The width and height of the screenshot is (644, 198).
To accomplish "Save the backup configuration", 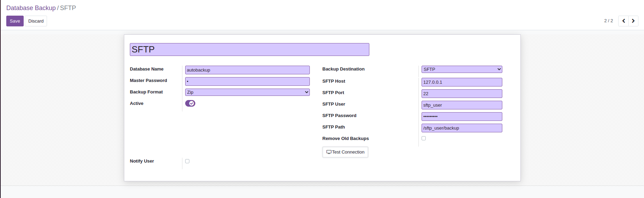I will click(x=15, y=21).
